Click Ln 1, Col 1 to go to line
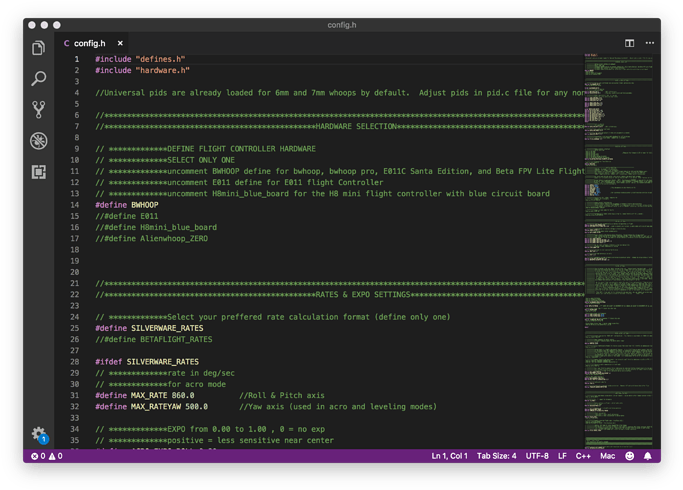683x490 pixels. coord(453,456)
